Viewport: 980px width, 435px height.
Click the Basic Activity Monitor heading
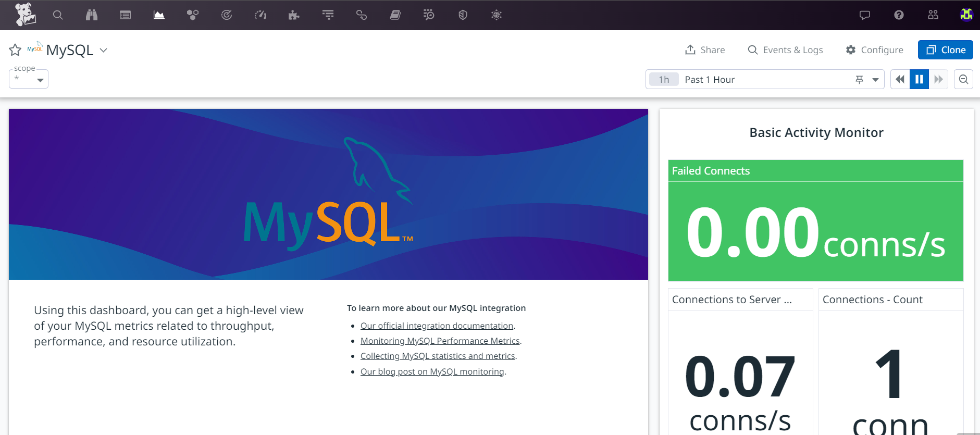[816, 133]
